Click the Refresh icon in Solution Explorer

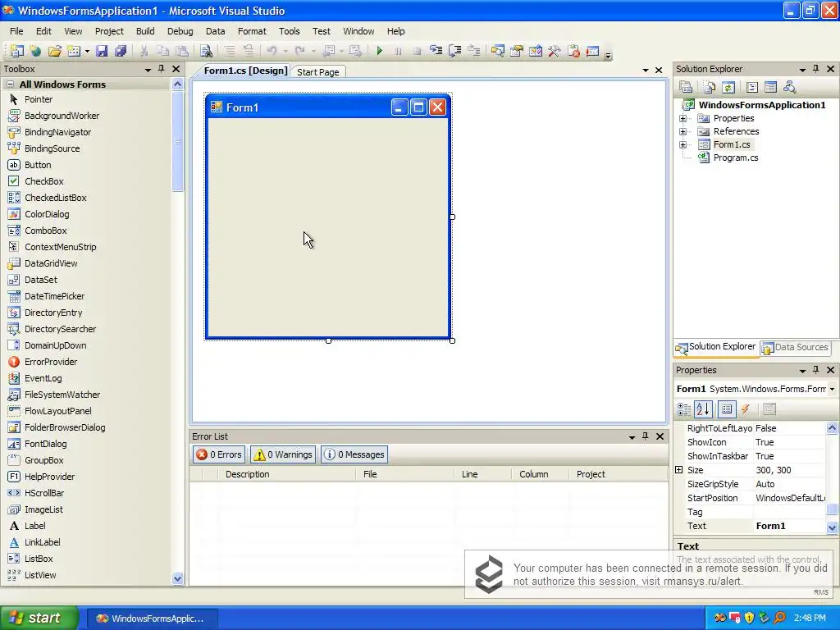728,87
